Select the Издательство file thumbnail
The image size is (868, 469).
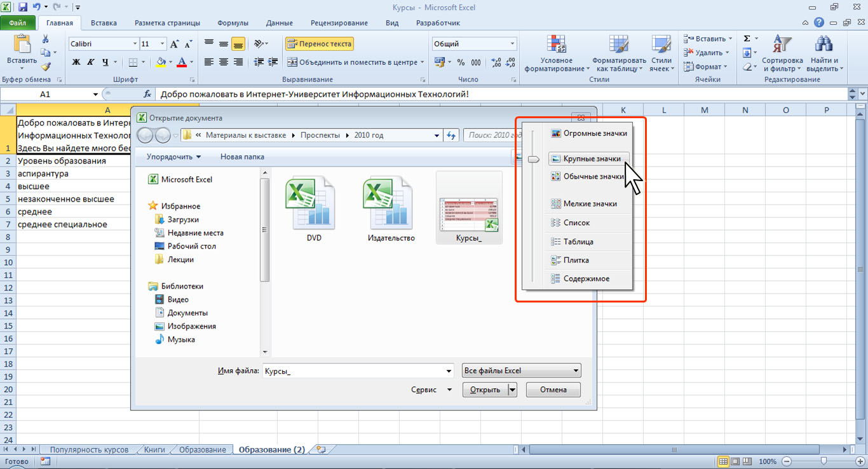tap(391, 208)
